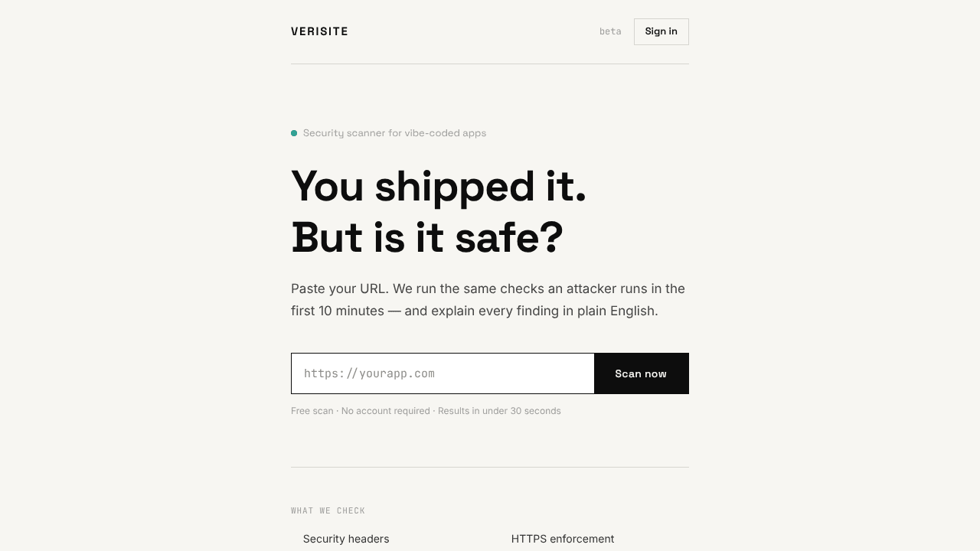Click the 'No account required' note text
Screen dimensions: 980x551
click(x=385, y=411)
